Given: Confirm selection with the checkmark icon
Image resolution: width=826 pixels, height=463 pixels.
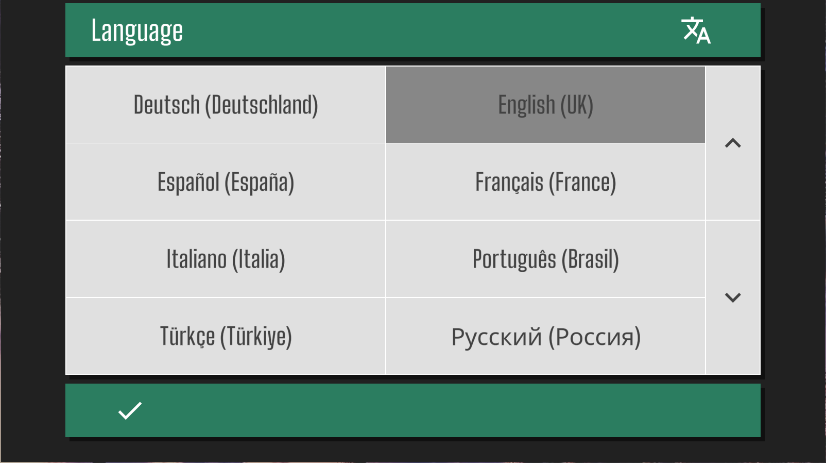Looking at the screenshot, I should pos(130,410).
